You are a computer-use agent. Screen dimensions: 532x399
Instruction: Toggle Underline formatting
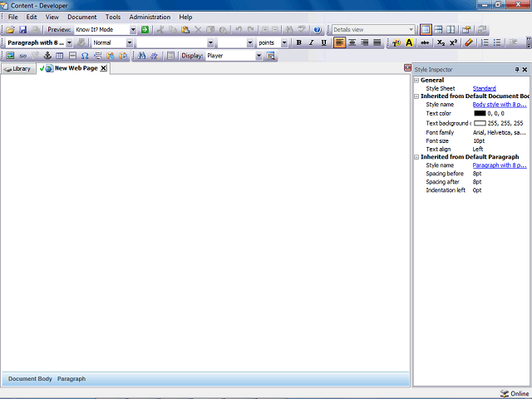323,42
